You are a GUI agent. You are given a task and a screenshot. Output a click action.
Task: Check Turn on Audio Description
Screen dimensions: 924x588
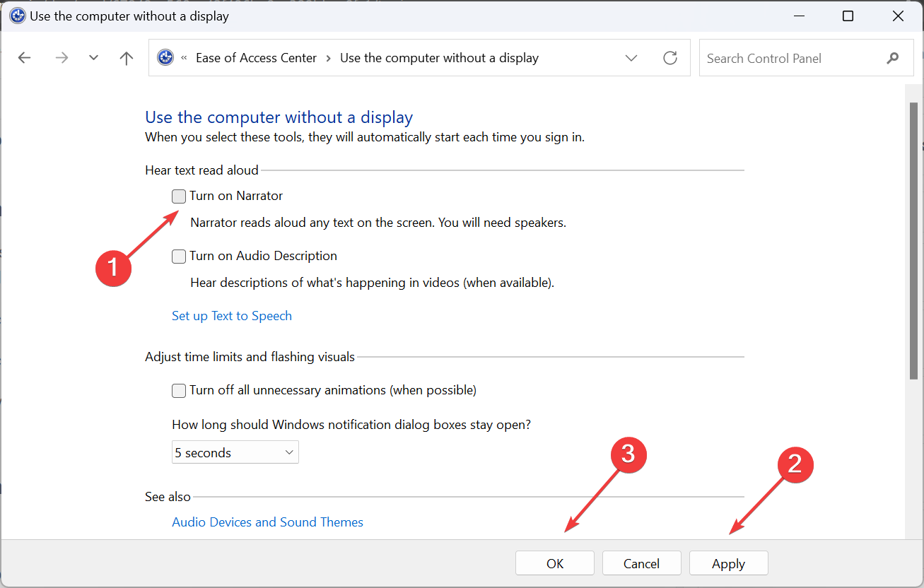point(178,256)
